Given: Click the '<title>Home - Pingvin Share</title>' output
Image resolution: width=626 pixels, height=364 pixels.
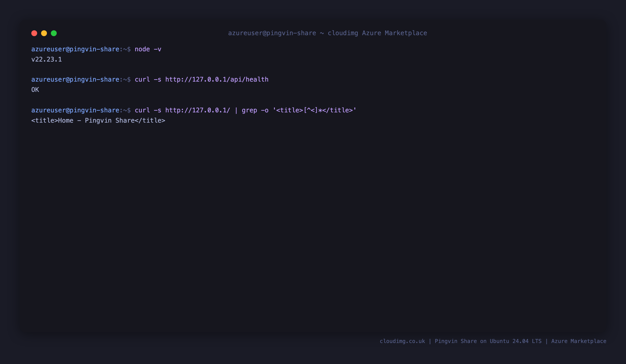Looking at the screenshot, I should click(x=98, y=121).
